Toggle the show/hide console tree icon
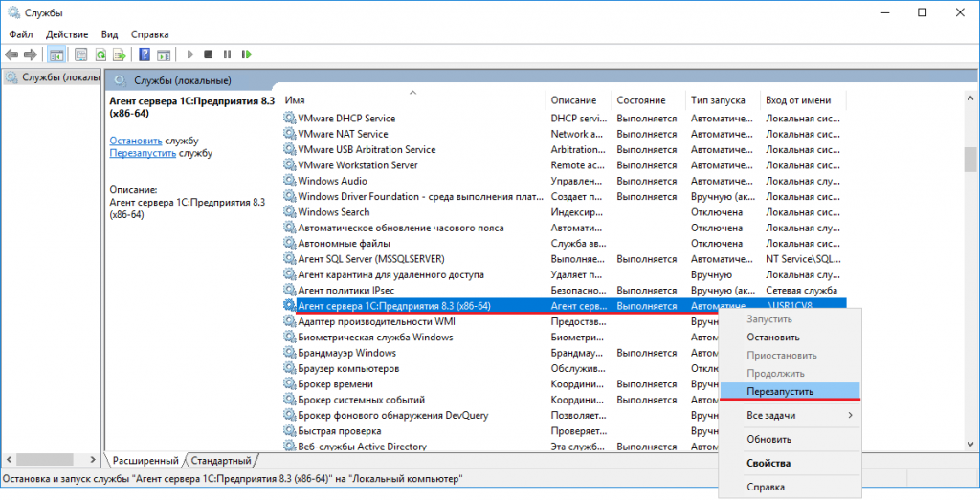This screenshot has height=501, width=980. tap(56, 54)
